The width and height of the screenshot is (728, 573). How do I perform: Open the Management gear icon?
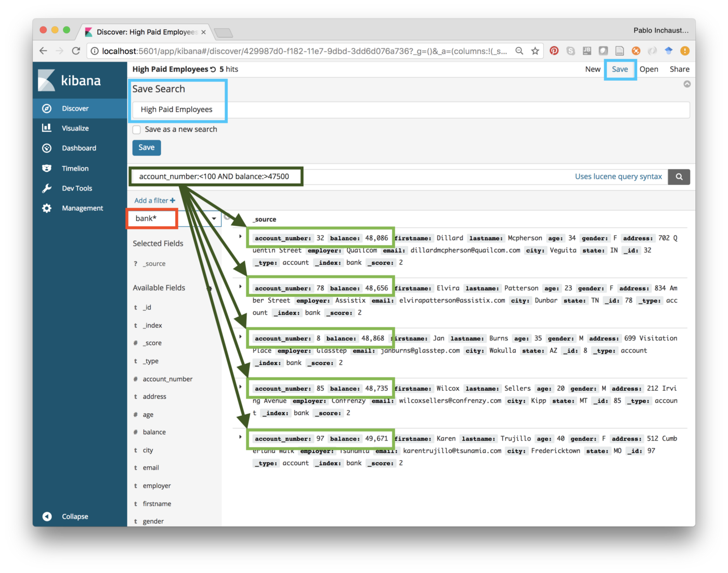(47, 208)
